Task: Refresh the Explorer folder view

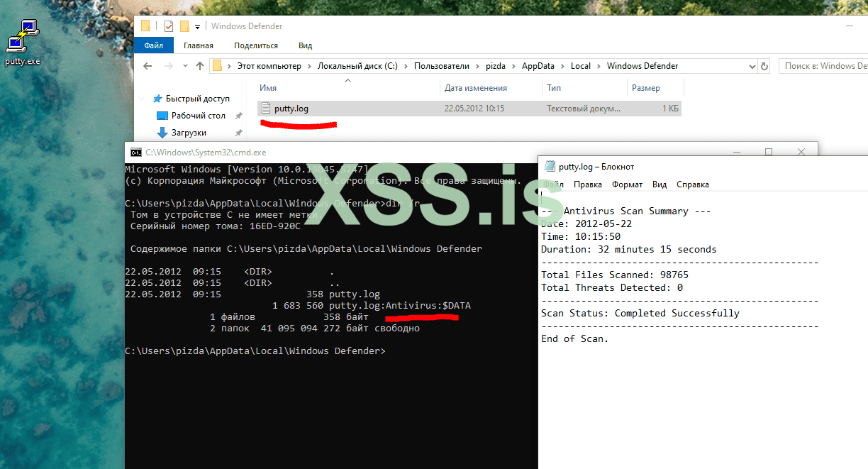Action: (764, 66)
